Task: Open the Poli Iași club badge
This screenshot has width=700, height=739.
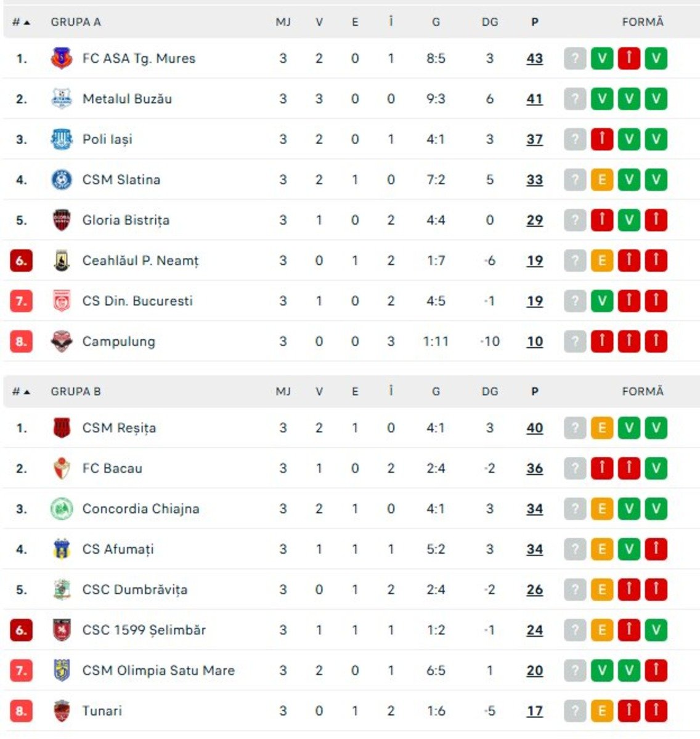Action: (63, 139)
